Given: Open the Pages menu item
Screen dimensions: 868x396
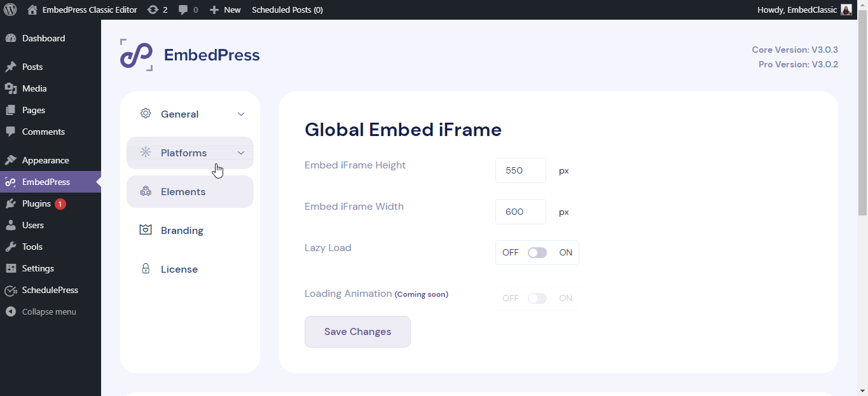Looking at the screenshot, I should point(50,110).
